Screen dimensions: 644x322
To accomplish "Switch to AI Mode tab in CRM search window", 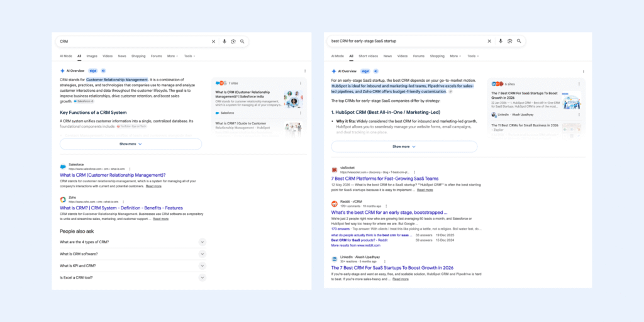I will 65,56.
